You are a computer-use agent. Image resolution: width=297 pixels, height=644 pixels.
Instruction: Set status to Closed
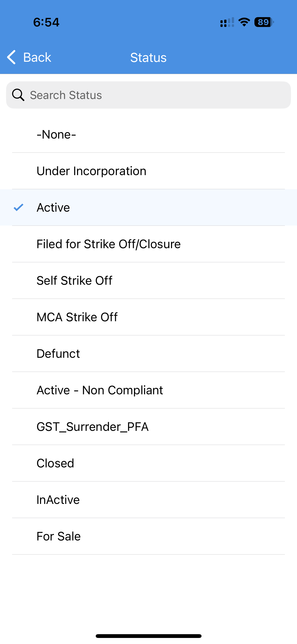coord(148,463)
